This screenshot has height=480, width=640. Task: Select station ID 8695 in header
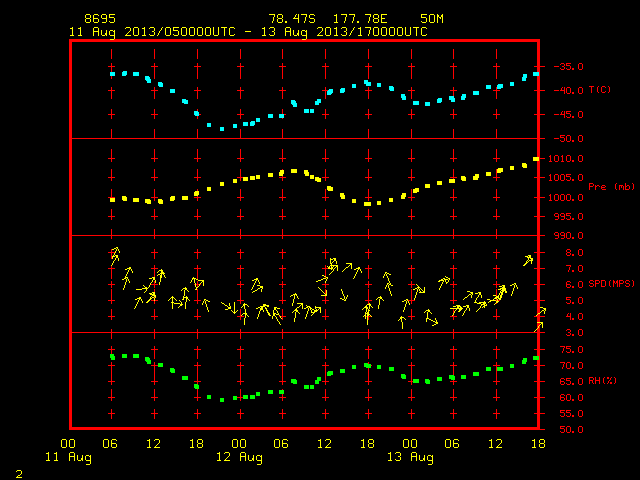pyautogui.click(x=100, y=19)
